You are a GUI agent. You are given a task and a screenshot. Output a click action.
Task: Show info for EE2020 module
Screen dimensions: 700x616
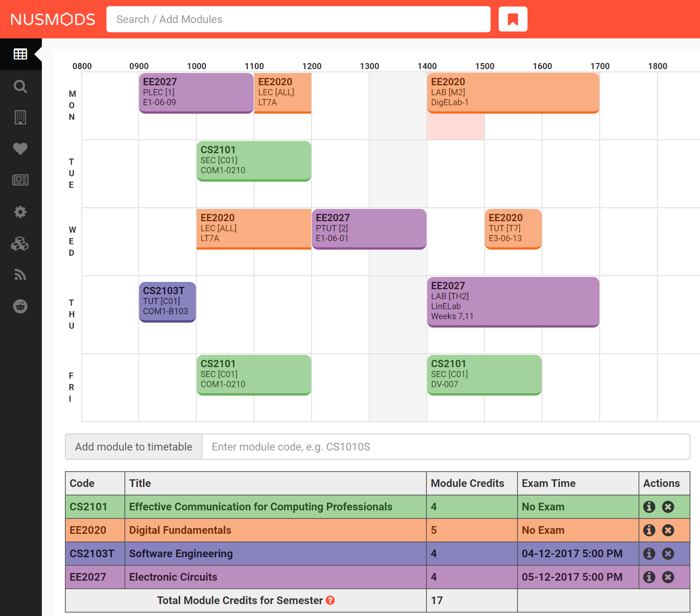[x=649, y=530]
